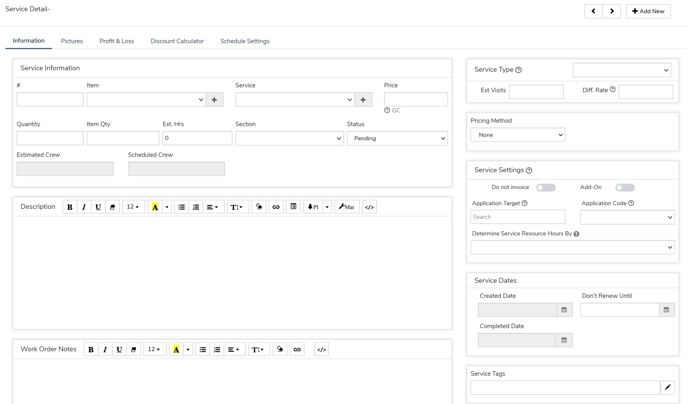This screenshot has height=404, width=688.
Task: Open Application Code dropdown
Action: 627,217
